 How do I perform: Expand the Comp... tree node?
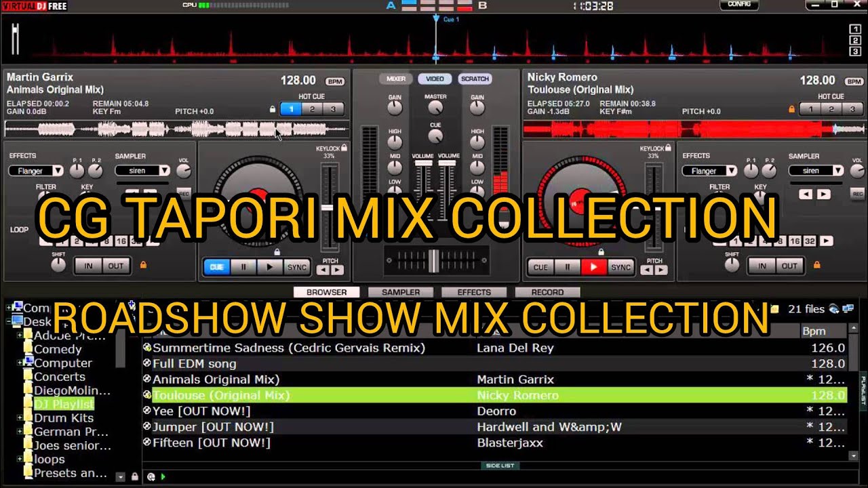(8, 308)
